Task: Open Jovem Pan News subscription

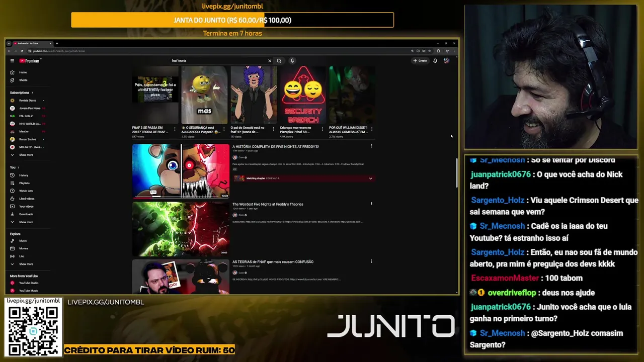Action: tap(28, 108)
